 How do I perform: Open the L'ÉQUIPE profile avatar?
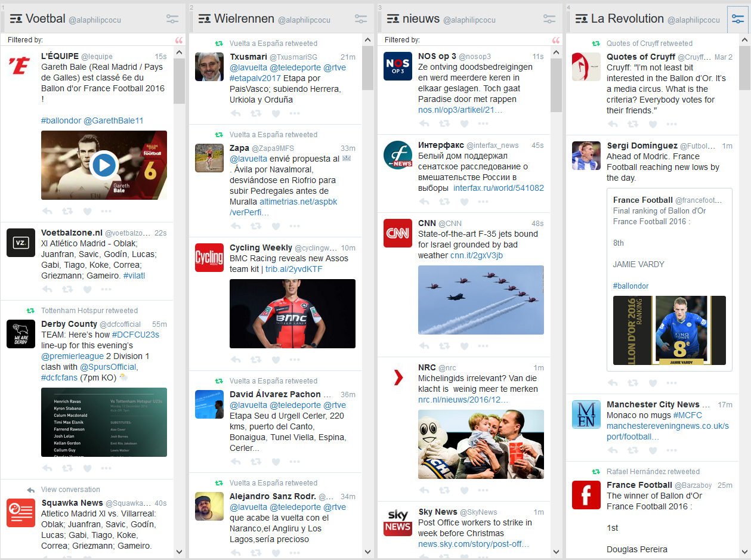21,66
